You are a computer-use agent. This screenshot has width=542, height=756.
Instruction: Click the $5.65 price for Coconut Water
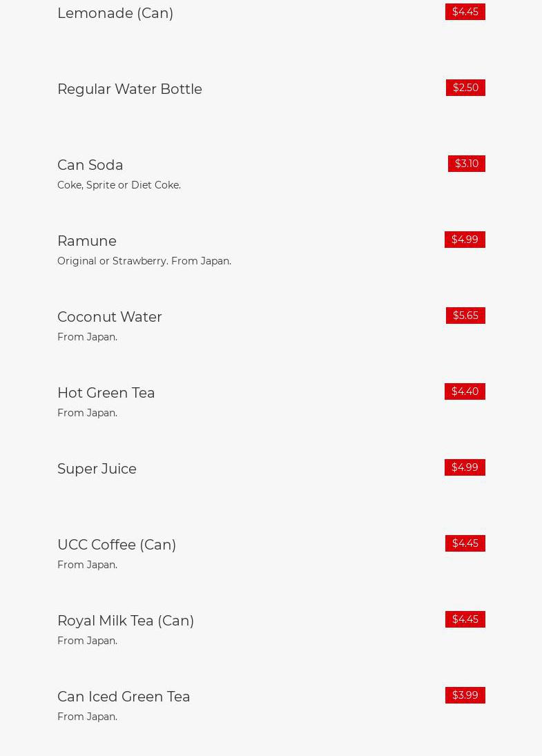pos(465,316)
